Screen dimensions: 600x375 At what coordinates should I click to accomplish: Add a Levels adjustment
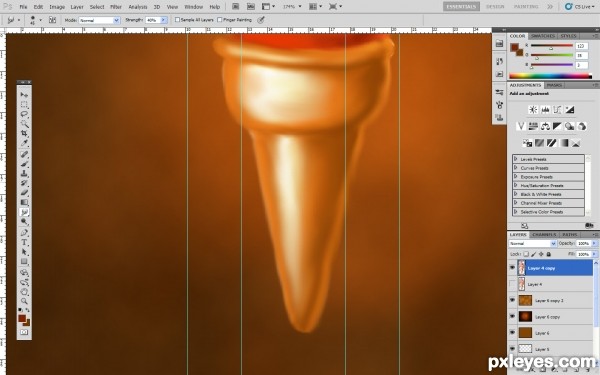click(545, 110)
